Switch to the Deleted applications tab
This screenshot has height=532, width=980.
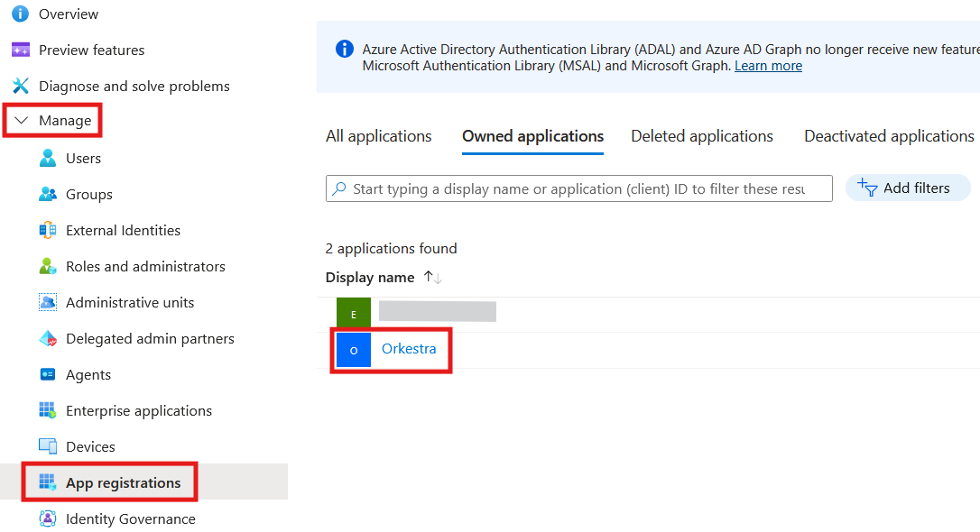(702, 136)
